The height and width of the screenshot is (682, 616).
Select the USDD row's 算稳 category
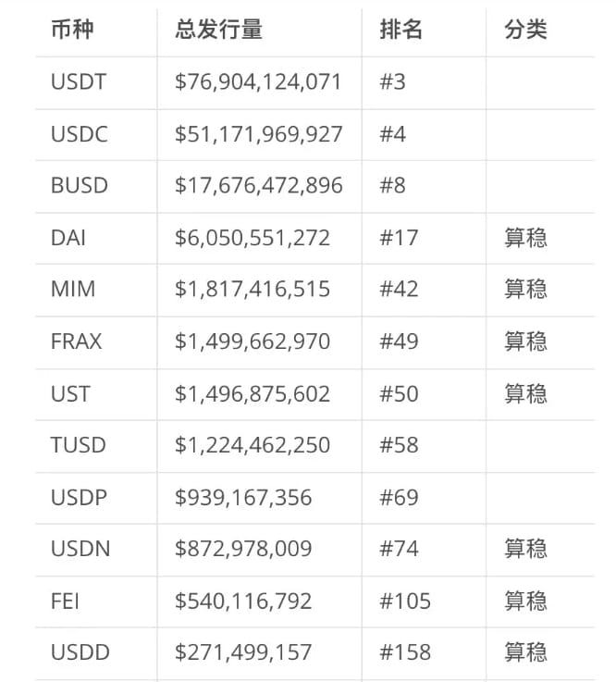pyautogui.click(x=525, y=652)
